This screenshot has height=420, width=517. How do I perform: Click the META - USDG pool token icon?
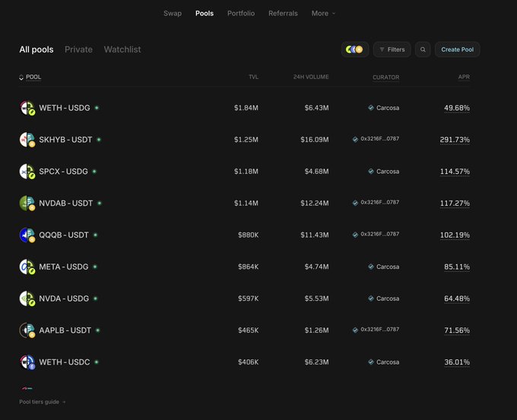point(27,267)
